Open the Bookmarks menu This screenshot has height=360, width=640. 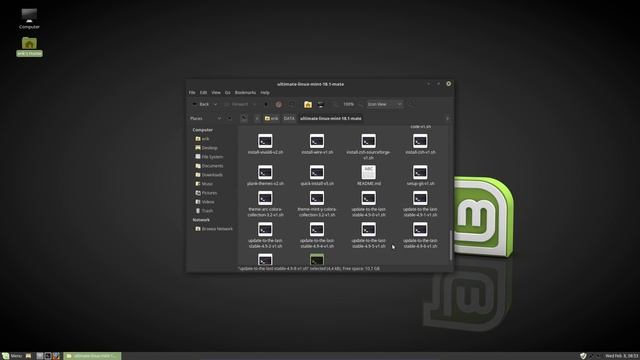coord(245,93)
